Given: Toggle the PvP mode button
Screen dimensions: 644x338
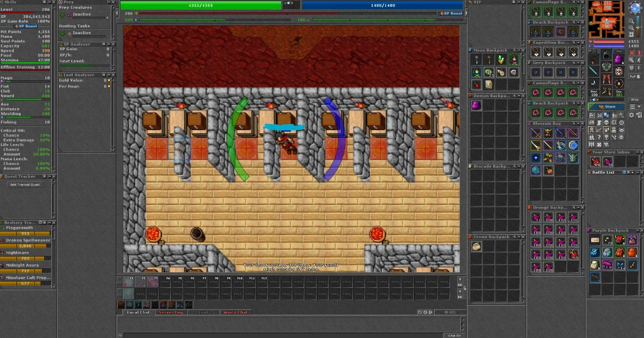Looking at the screenshot, I should (x=635, y=76).
